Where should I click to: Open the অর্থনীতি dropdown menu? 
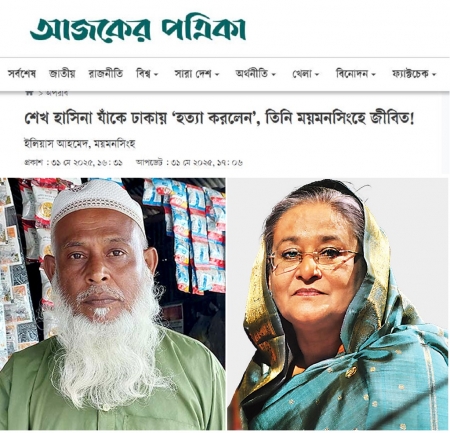[255, 74]
